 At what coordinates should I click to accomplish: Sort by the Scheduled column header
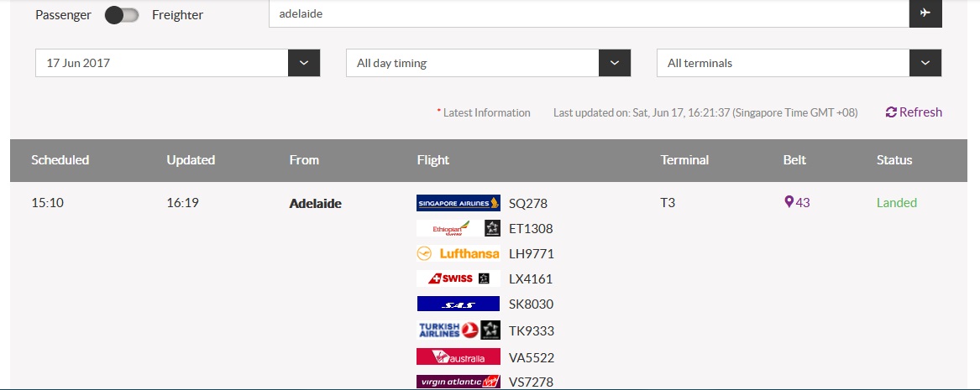click(60, 159)
